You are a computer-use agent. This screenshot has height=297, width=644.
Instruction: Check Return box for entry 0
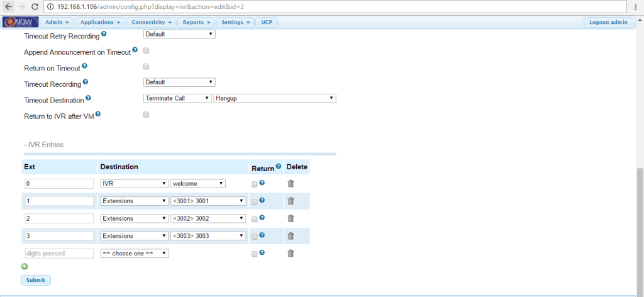pyautogui.click(x=254, y=184)
